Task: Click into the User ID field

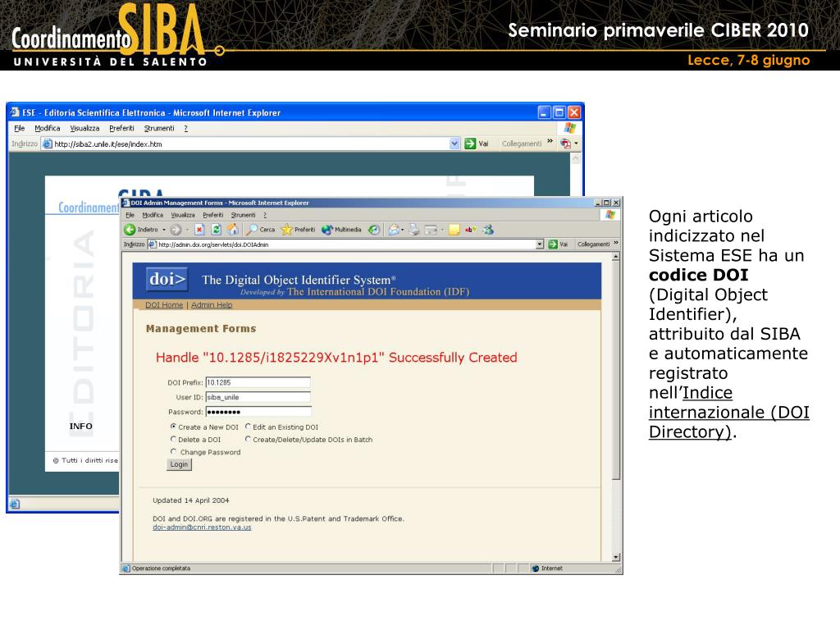Action: point(258,397)
